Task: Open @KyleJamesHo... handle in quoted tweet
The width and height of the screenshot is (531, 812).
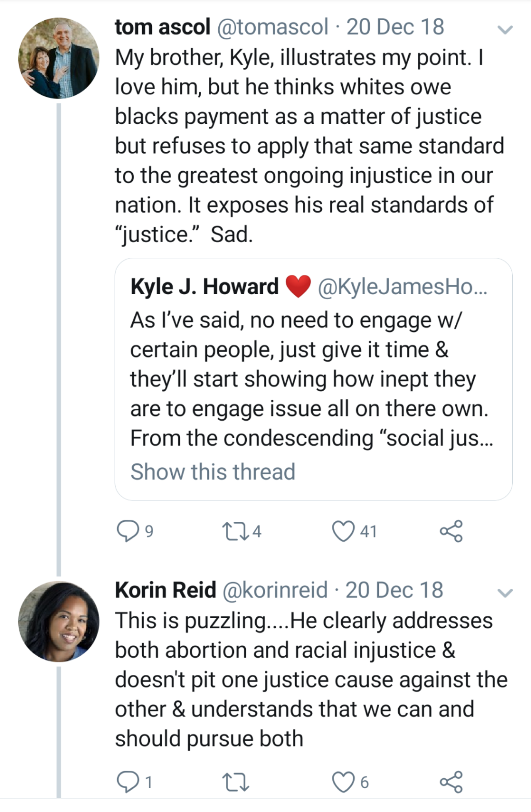Action: point(402,287)
